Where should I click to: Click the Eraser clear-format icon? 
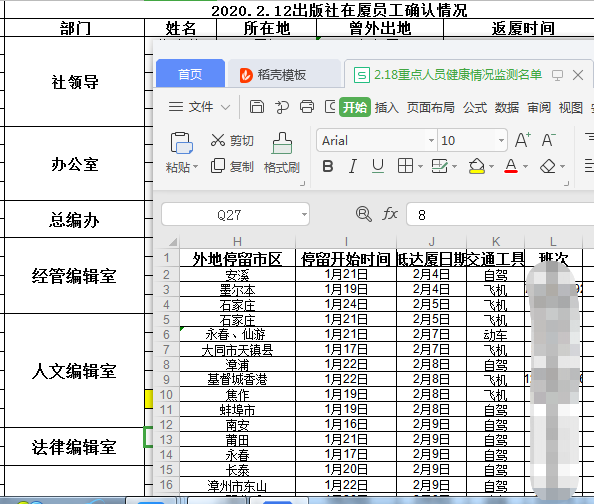(x=547, y=166)
